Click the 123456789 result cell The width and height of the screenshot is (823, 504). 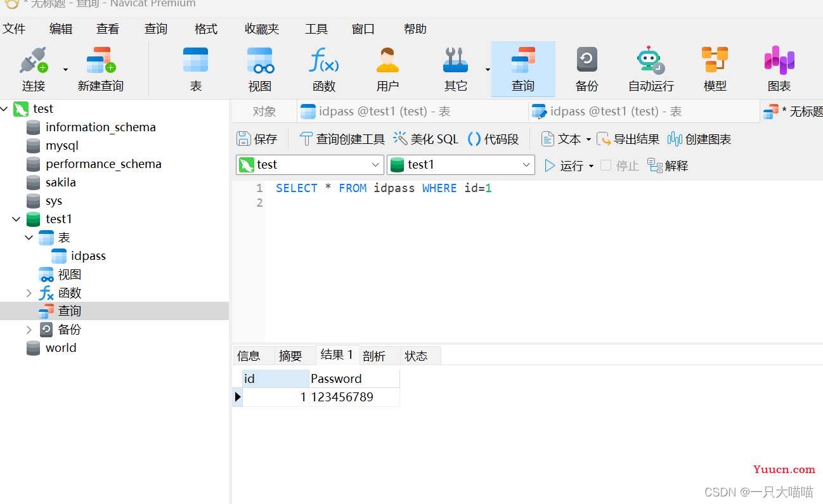354,397
